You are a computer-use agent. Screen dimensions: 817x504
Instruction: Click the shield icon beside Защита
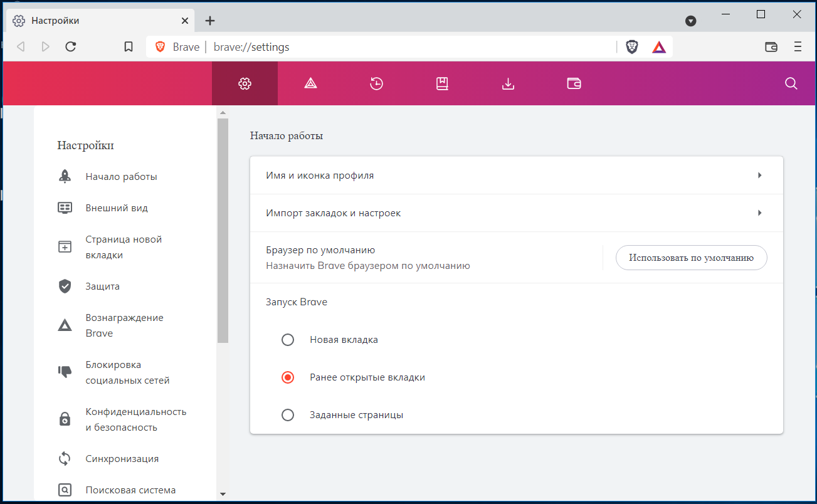tap(65, 286)
